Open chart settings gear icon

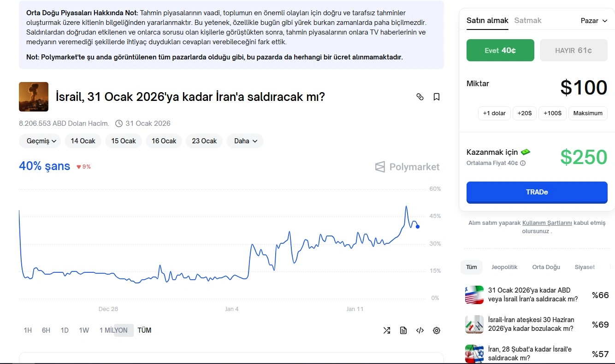click(437, 330)
